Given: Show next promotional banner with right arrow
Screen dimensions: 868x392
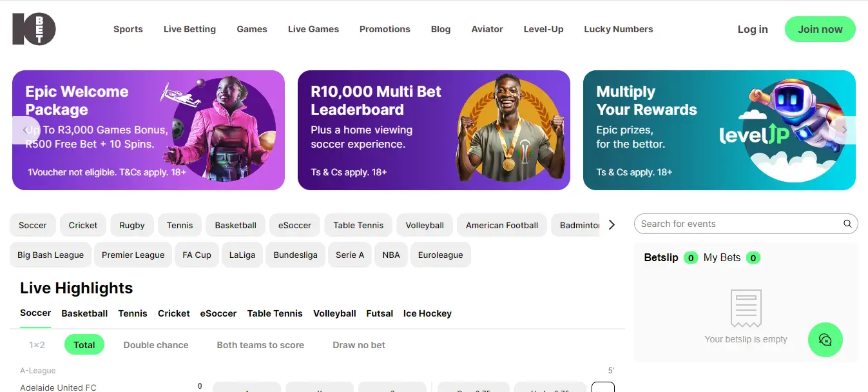Looking at the screenshot, I should point(844,130).
